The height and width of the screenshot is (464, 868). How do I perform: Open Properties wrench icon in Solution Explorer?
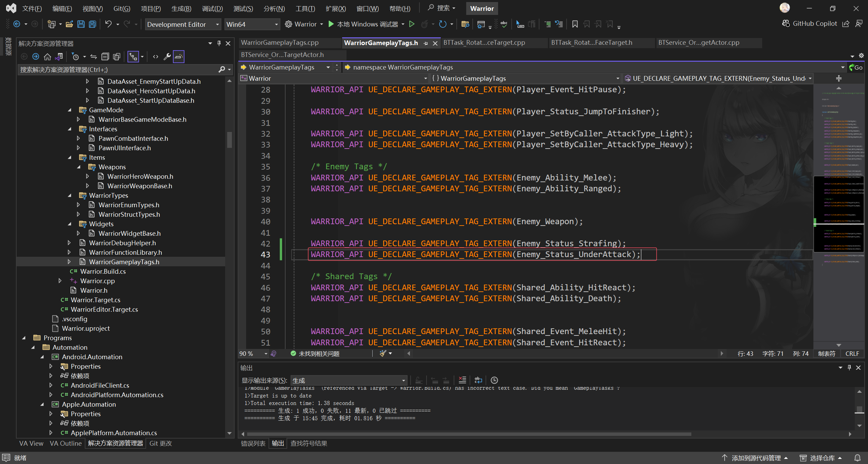click(x=167, y=57)
